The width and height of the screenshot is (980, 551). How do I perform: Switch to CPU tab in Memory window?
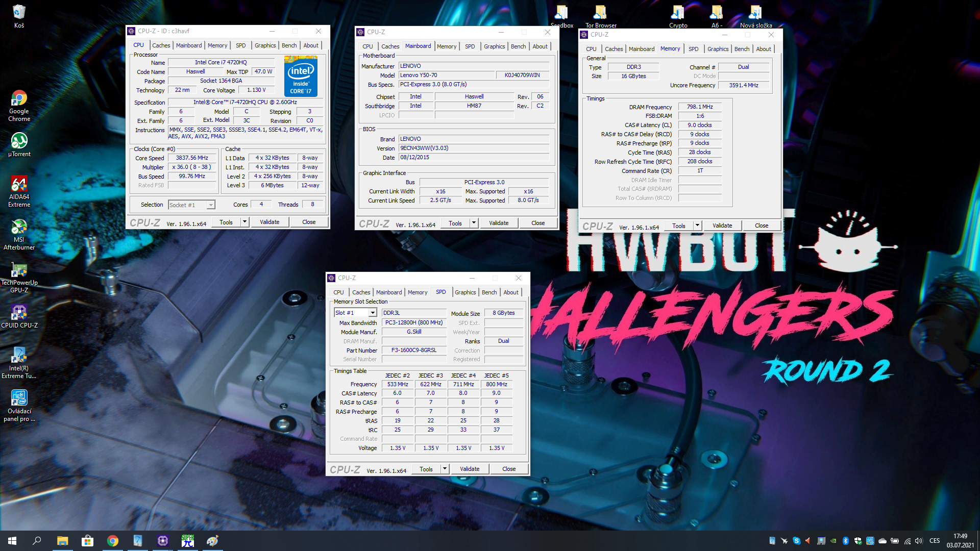pos(591,49)
